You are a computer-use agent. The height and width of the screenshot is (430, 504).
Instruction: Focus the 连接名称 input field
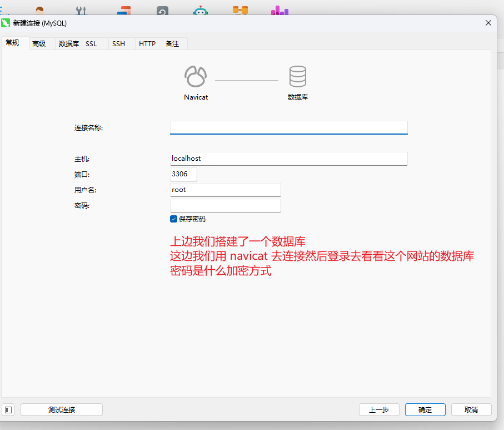pos(288,127)
